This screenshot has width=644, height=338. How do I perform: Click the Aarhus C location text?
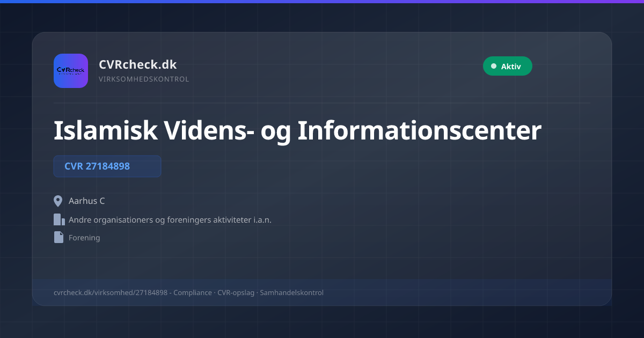(87, 201)
